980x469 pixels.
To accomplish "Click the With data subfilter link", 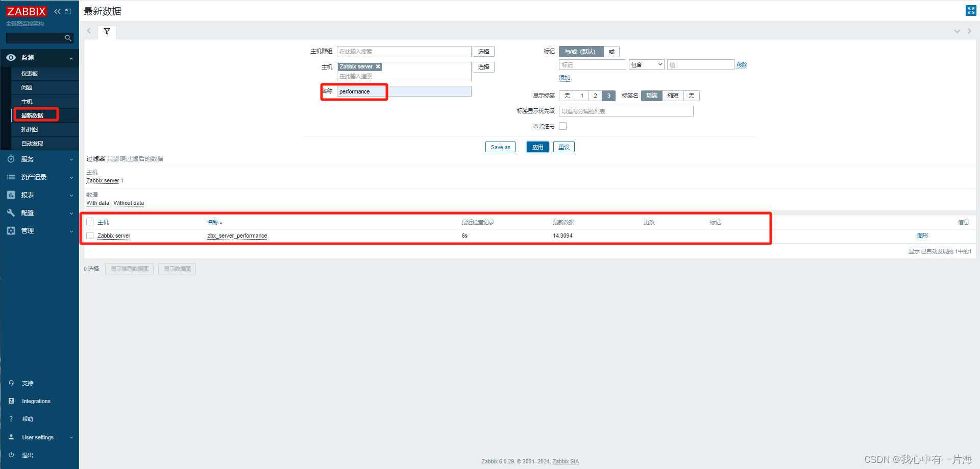I will click(97, 203).
